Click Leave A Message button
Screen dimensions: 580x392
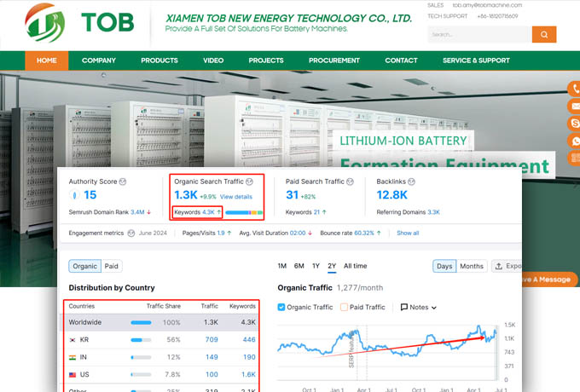pyautogui.click(x=549, y=280)
